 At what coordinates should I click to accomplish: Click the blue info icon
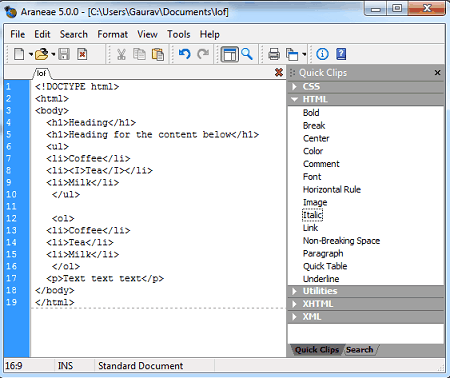tap(322, 54)
